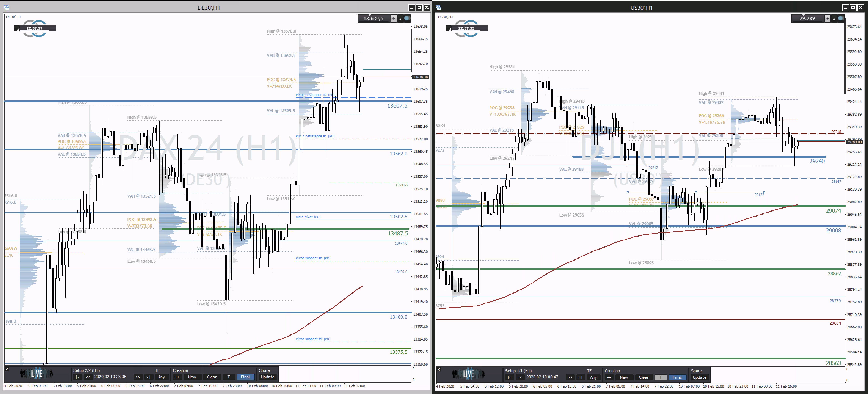Click setup date 2020.02.10 00:47 in US30 panel

click(x=542, y=377)
